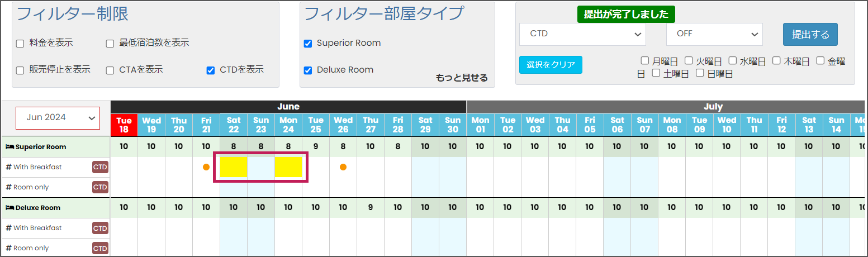Tick the 月曜日 weekday checkbox
Image resolution: width=868 pixels, height=257 pixels.
coord(645,60)
